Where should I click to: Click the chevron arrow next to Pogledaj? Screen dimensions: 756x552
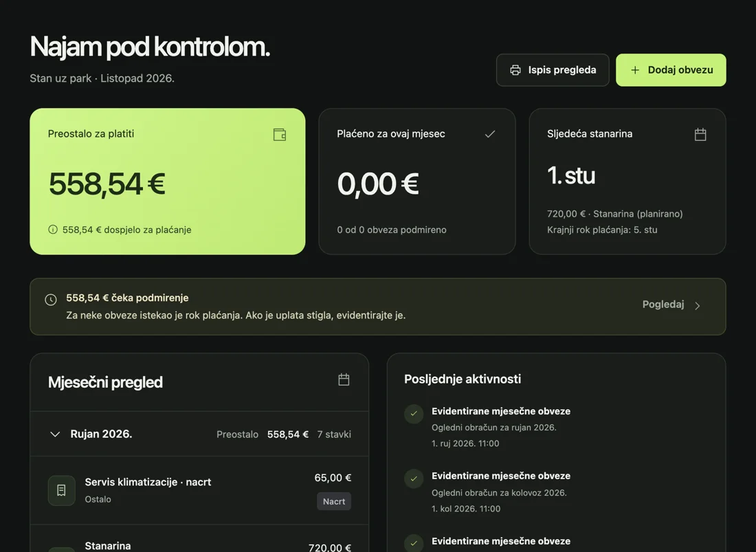pos(697,305)
